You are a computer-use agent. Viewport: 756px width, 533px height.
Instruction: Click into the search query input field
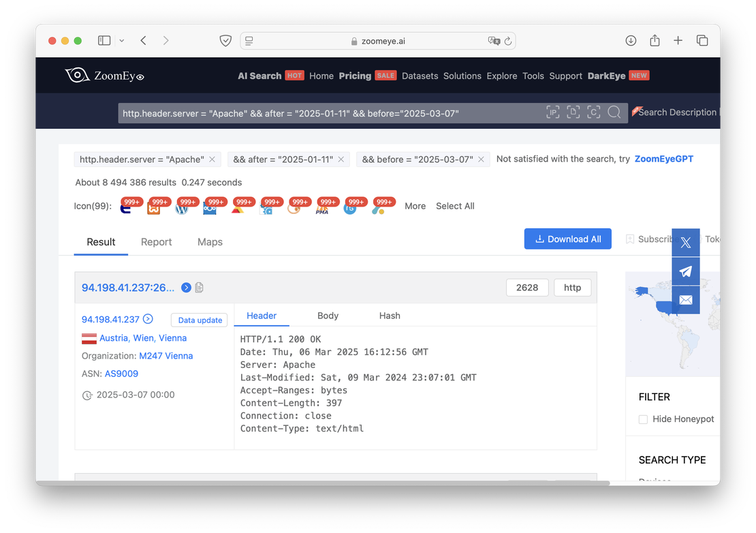327,113
